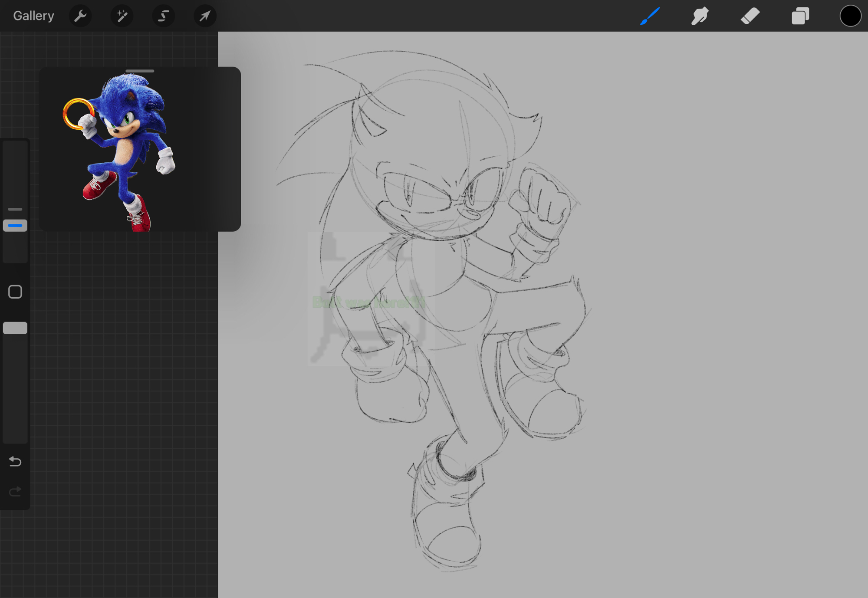Screen dimensions: 868x598
Task: Activate the Selection S tool
Action: (163, 16)
